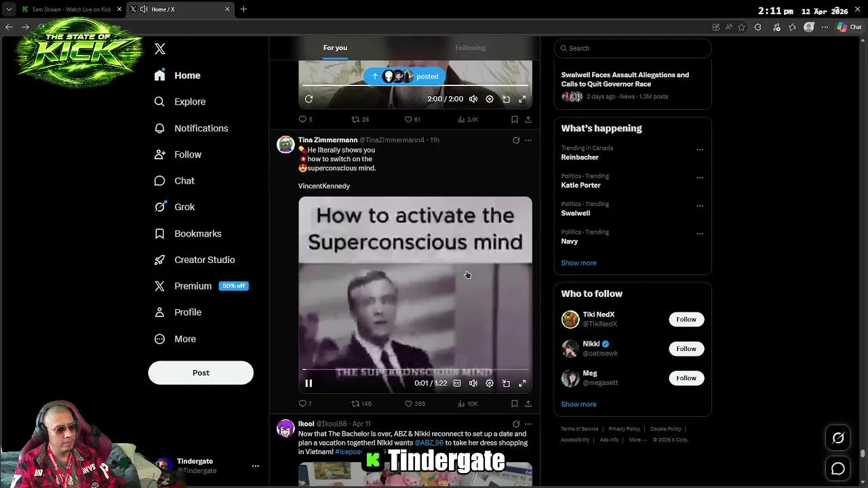View analytics showing 2.1K views
This screenshot has width=868, height=488.
pyautogui.click(x=468, y=119)
